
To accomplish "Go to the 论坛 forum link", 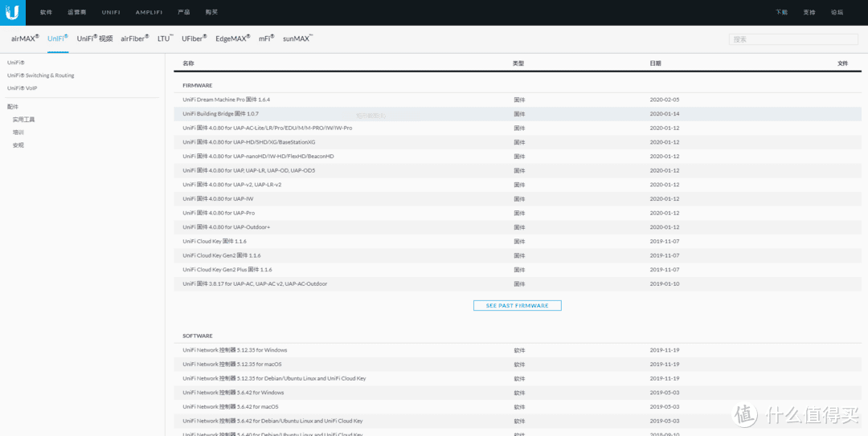I will (x=837, y=13).
